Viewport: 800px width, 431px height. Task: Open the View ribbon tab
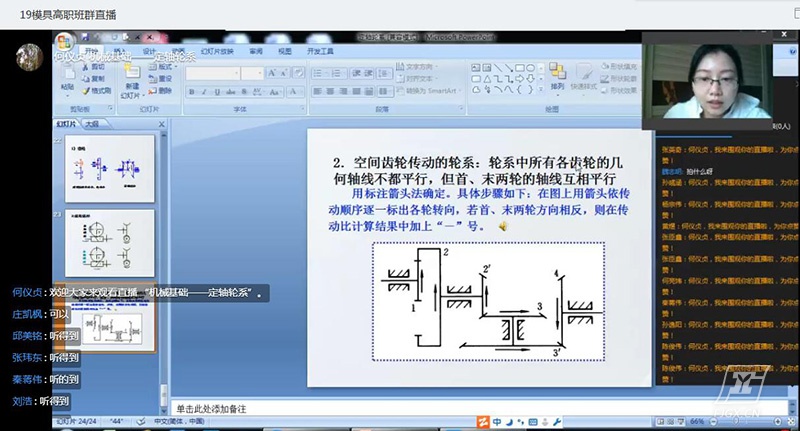pos(285,50)
